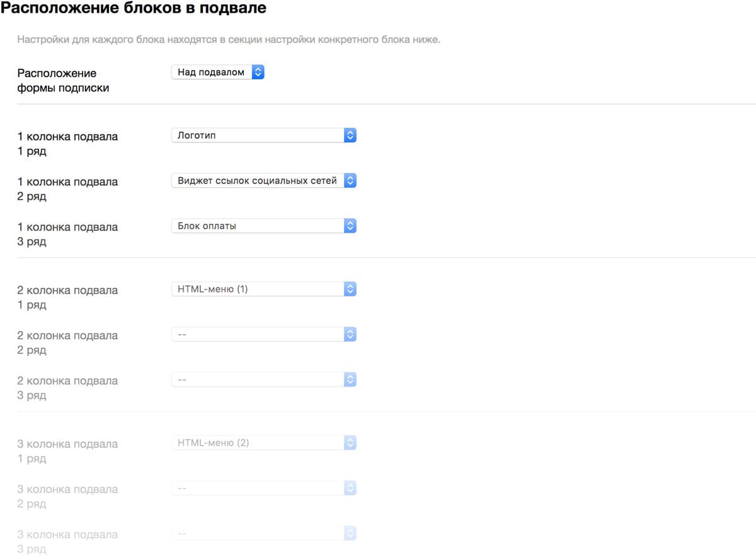Click the label '2 колонка подвала 3 ряд'
The width and height of the screenshot is (756, 556).
click(x=67, y=388)
